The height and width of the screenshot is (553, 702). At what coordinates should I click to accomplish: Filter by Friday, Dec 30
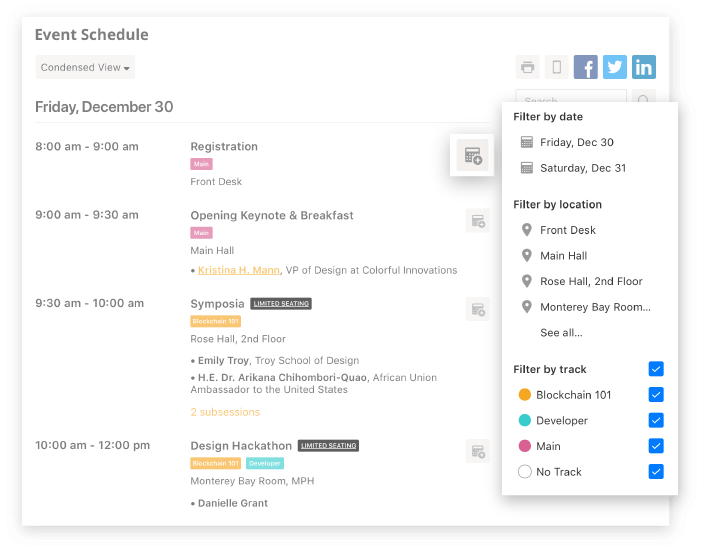coord(576,143)
